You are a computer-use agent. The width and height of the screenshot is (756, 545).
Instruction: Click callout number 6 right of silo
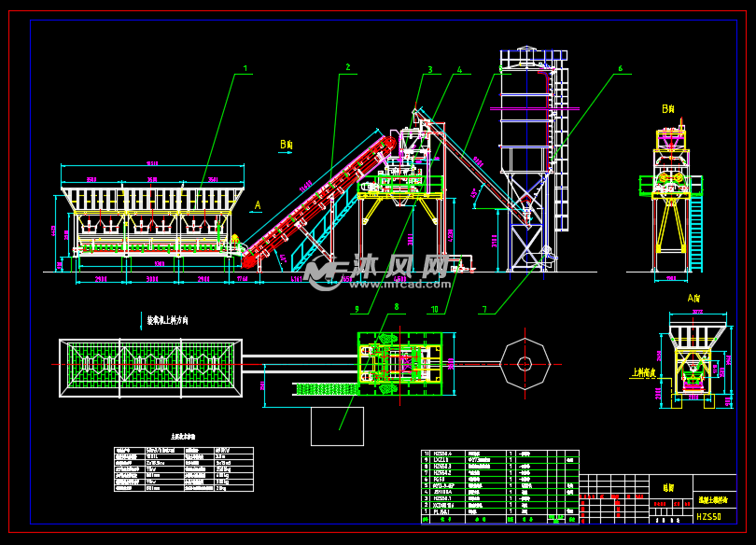click(621, 68)
